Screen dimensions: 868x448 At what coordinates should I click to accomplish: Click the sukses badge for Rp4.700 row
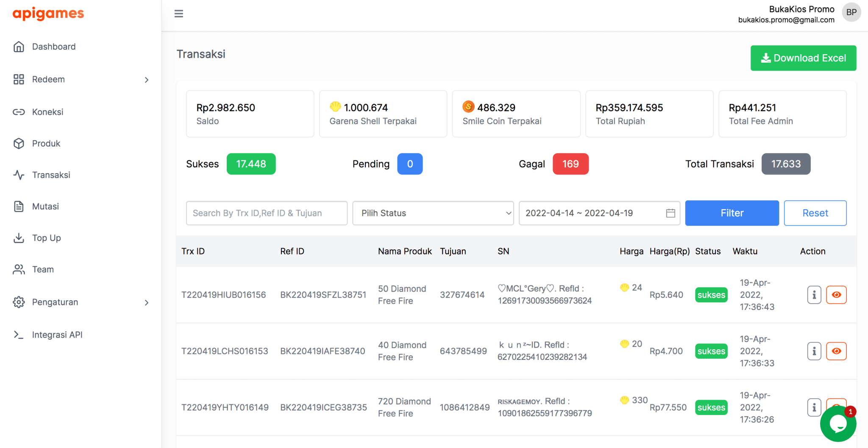pos(711,351)
